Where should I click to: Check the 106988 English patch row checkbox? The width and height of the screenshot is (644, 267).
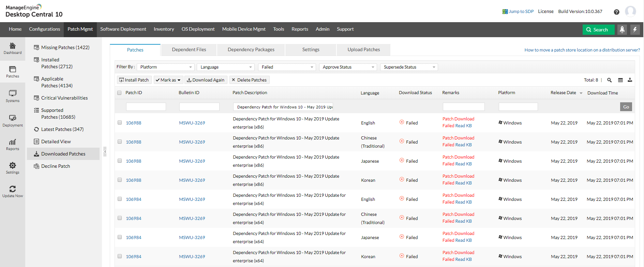120,122
